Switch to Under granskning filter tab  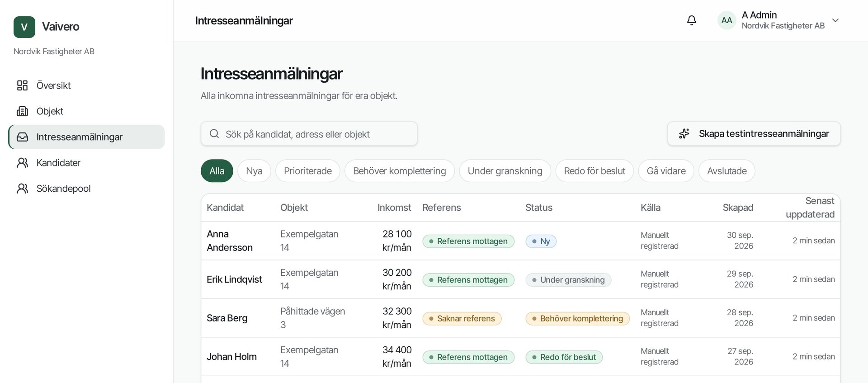point(505,171)
